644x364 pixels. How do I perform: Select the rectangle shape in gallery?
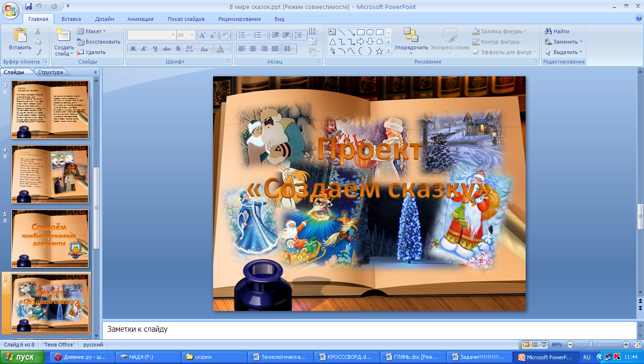pyautogui.click(x=361, y=32)
